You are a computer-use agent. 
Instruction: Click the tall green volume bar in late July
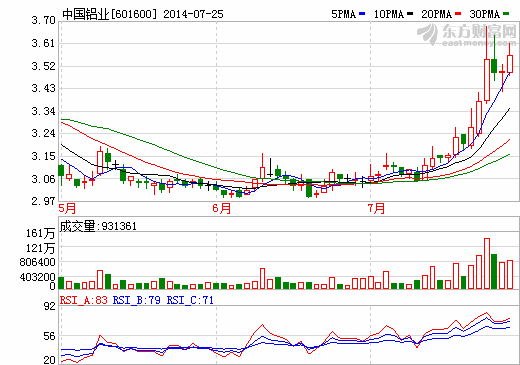coord(494,271)
